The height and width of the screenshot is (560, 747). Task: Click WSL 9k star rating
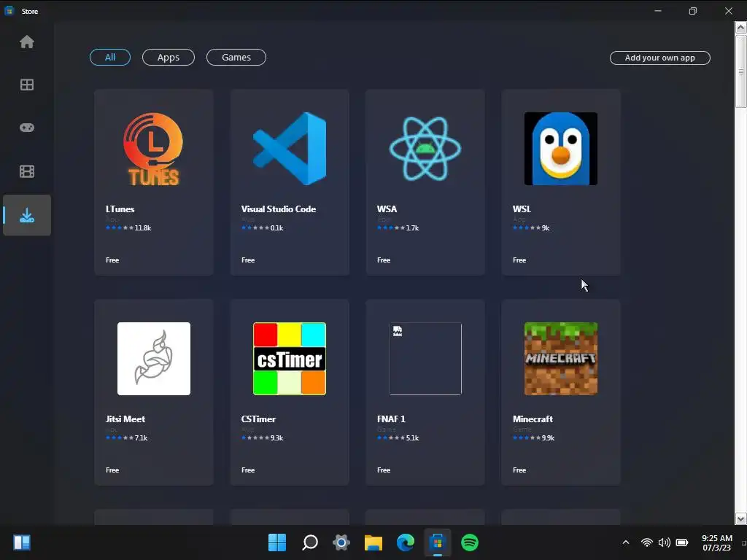531,228
